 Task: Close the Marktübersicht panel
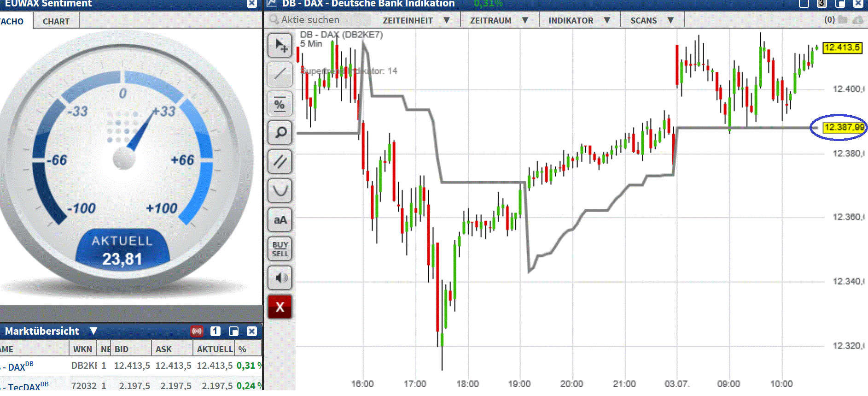[251, 331]
